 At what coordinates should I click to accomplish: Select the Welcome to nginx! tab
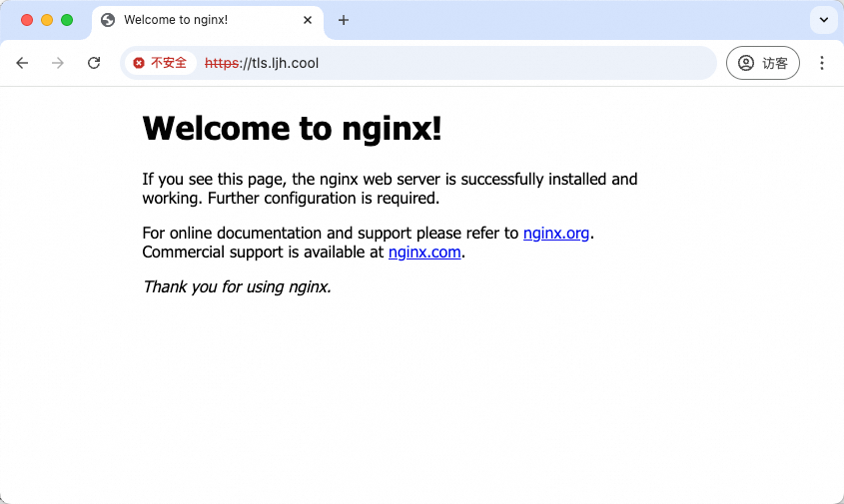(x=208, y=20)
